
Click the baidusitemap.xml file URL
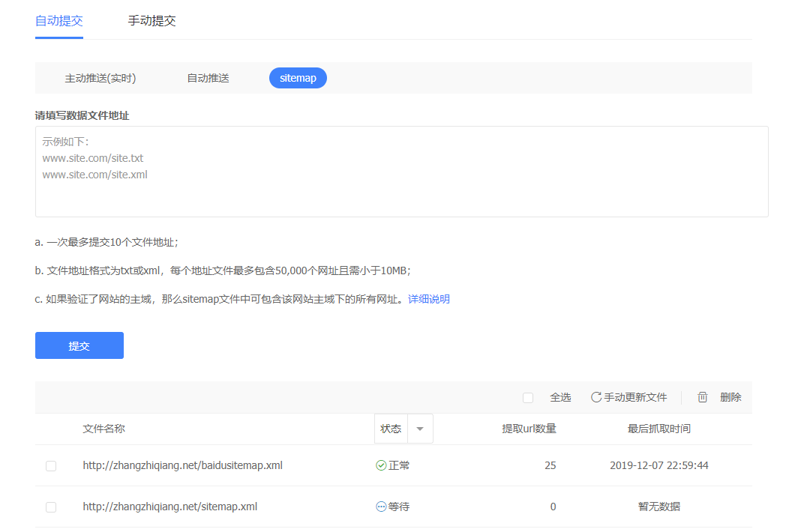click(182, 465)
